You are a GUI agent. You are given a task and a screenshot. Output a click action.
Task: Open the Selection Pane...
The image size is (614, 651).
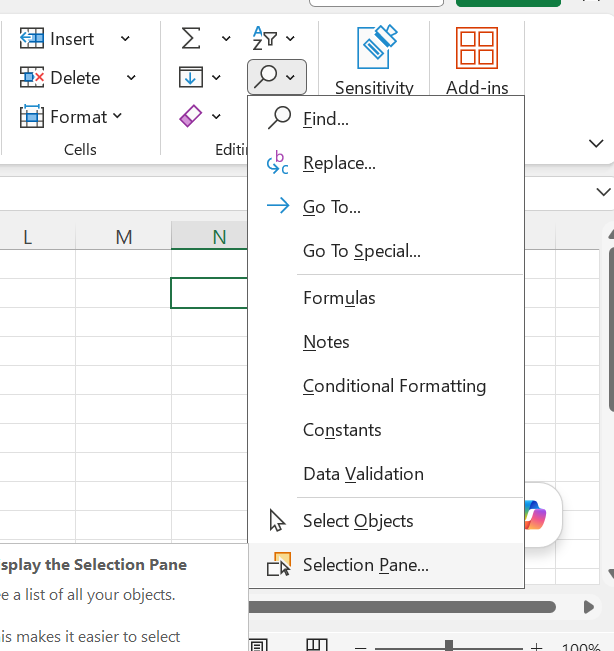386,565
